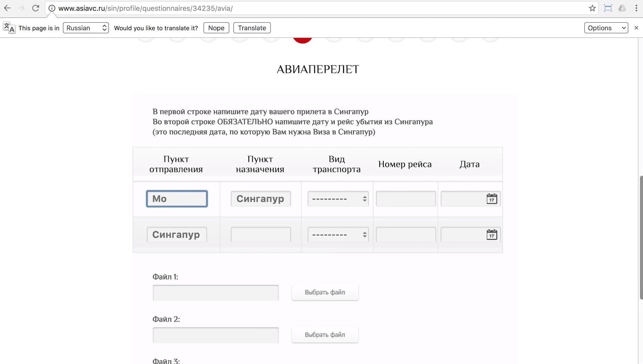Screen dimensions: 643x364
Task: View site information icon in address bar
Action: pos(52,8)
